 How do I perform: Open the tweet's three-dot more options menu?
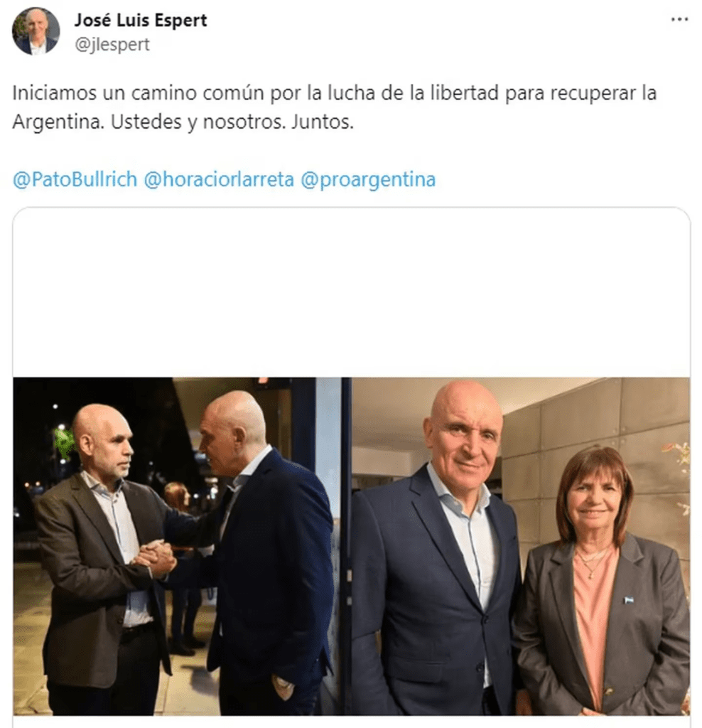point(679,19)
